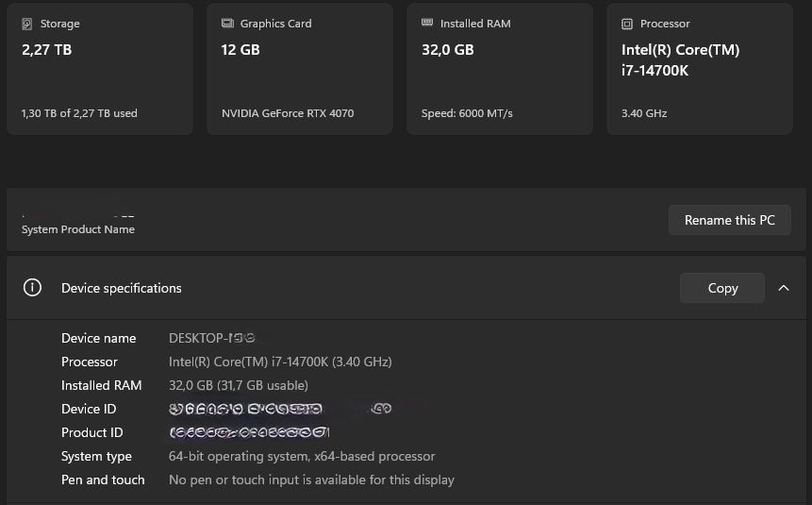
Task: Click the Device specifications info icon
Action: (32, 287)
